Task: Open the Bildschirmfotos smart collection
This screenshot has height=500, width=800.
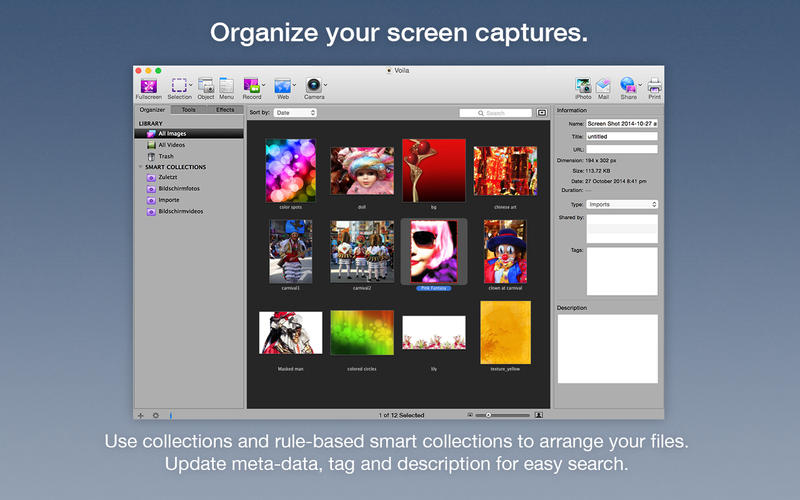Action: point(180,187)
